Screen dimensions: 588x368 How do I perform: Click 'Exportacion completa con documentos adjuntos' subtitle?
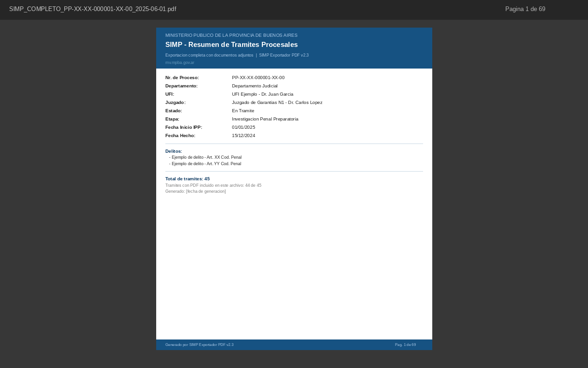point(209,55)
